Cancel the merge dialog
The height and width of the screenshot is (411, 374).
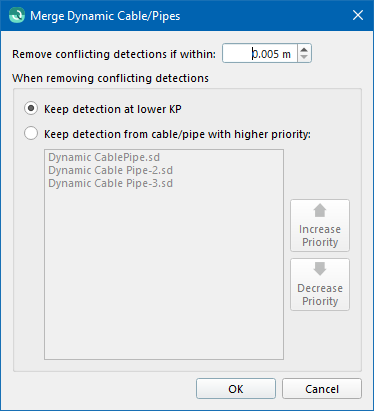coord(322,389)
